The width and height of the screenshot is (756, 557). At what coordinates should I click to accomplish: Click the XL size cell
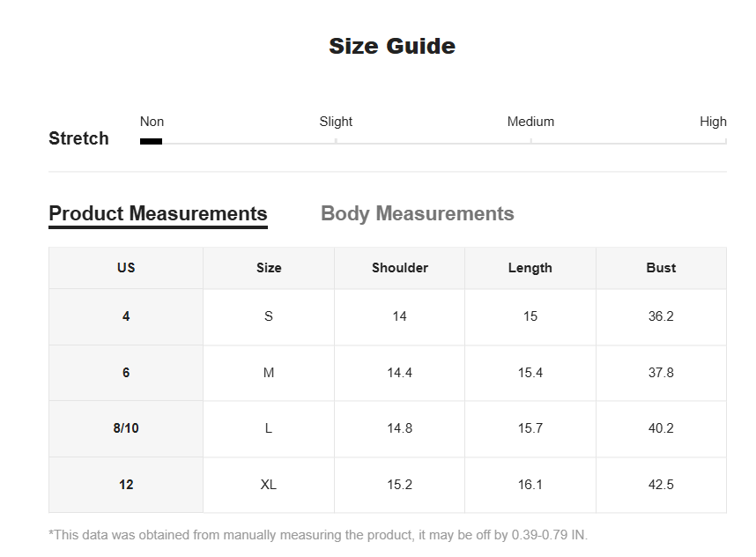[x=269, y=485]
